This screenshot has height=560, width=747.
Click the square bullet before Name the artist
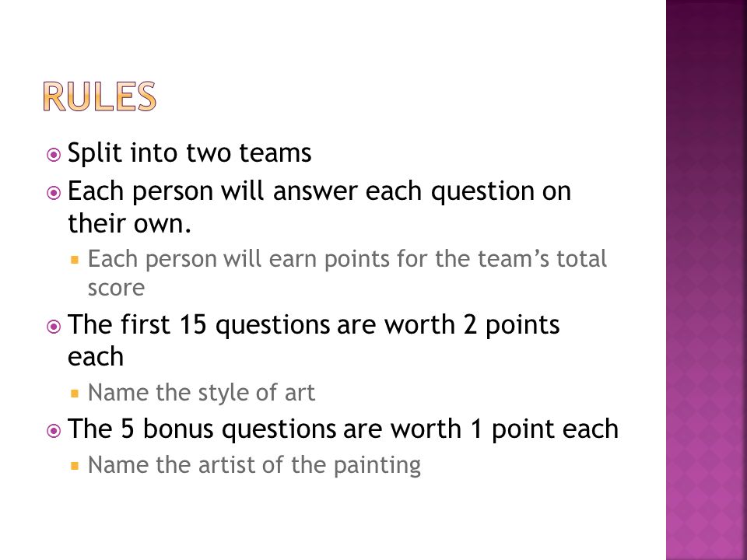(75, 466)
